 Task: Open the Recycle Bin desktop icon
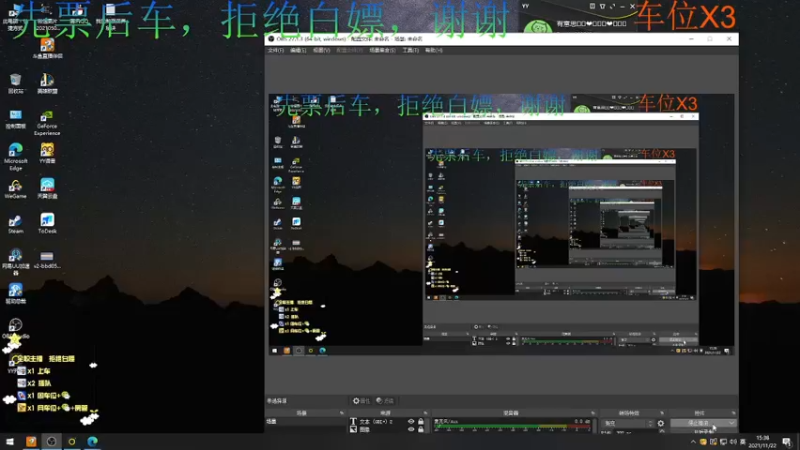(15, 83)
